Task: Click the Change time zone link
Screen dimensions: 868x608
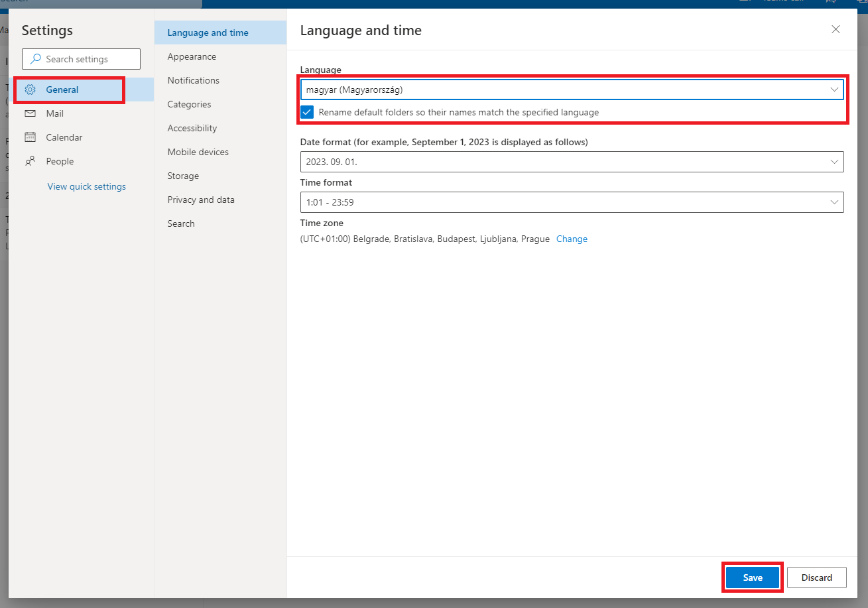Action: [572, 239]
